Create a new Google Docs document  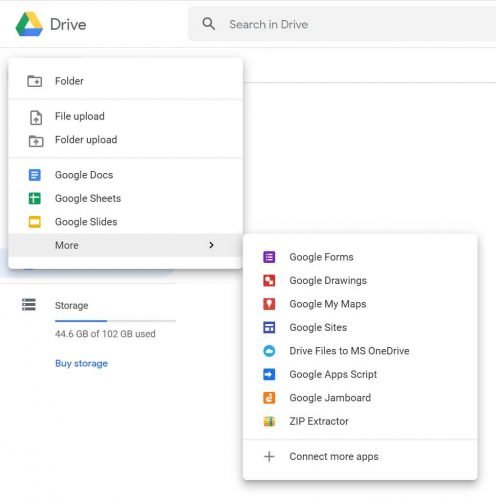125,175
